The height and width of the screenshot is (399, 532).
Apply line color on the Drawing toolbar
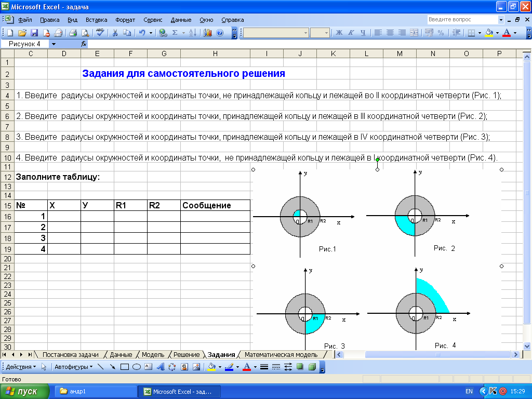(229, 367)
